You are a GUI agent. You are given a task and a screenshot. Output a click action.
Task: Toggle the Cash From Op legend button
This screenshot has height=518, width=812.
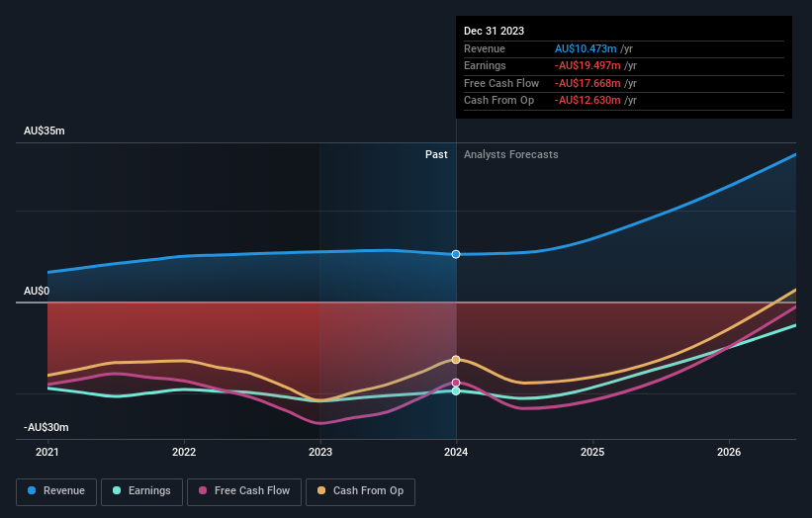click(360, 491)
